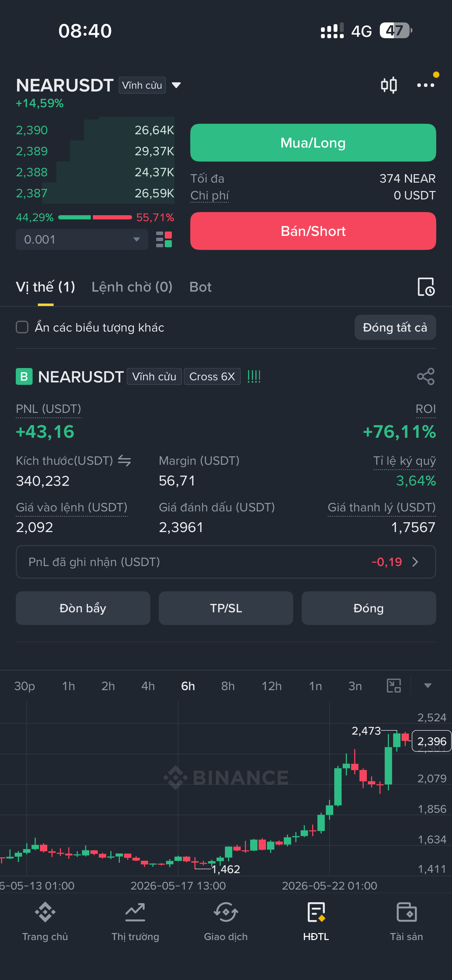Click the buy/sell ratio bar
This screenshot has width=452, height=980.
[95, 217]
